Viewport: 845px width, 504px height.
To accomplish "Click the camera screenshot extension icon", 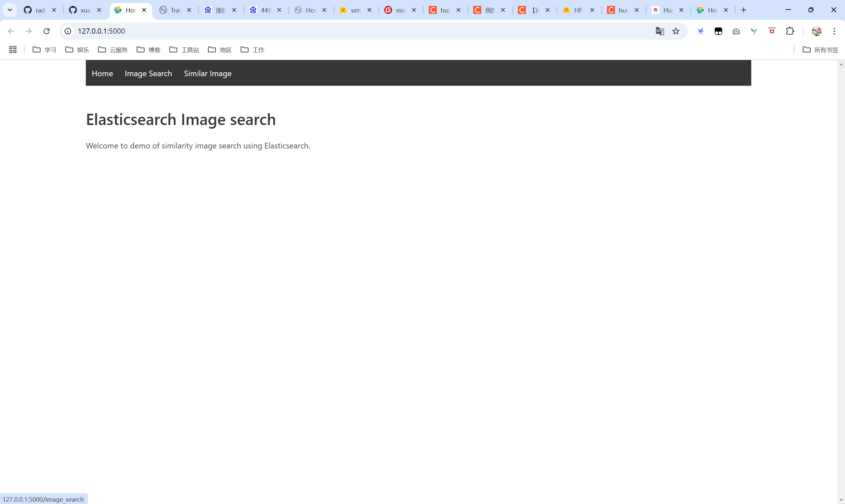I will tap(736, 32).
